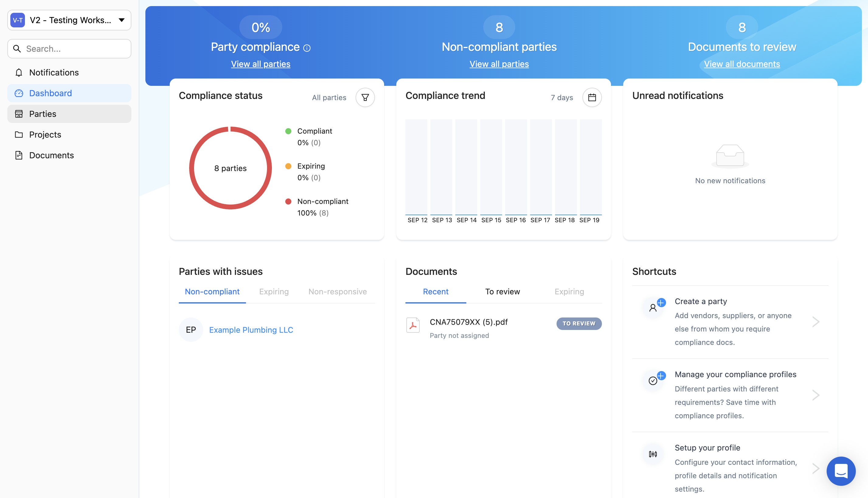Select the Non-responsive parties tab
This screenshot has height=498, width=868.
pyautogui.click(x=337, y=291)
